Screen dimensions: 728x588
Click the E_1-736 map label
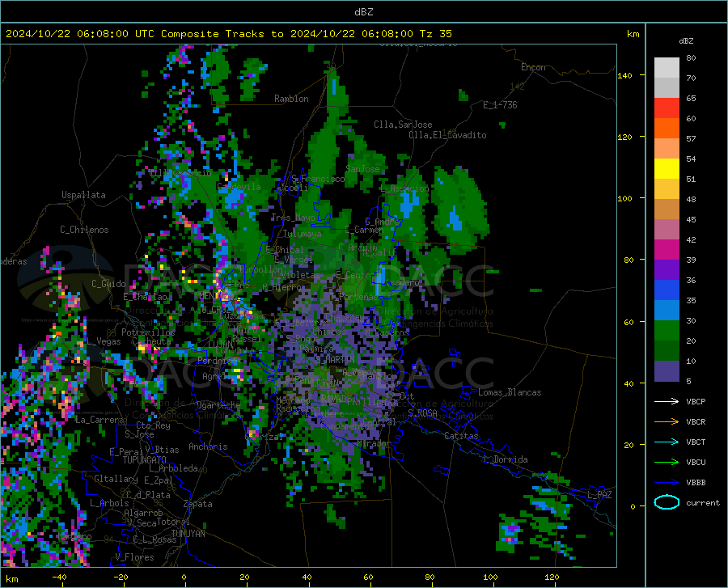[x=500, y=105]
